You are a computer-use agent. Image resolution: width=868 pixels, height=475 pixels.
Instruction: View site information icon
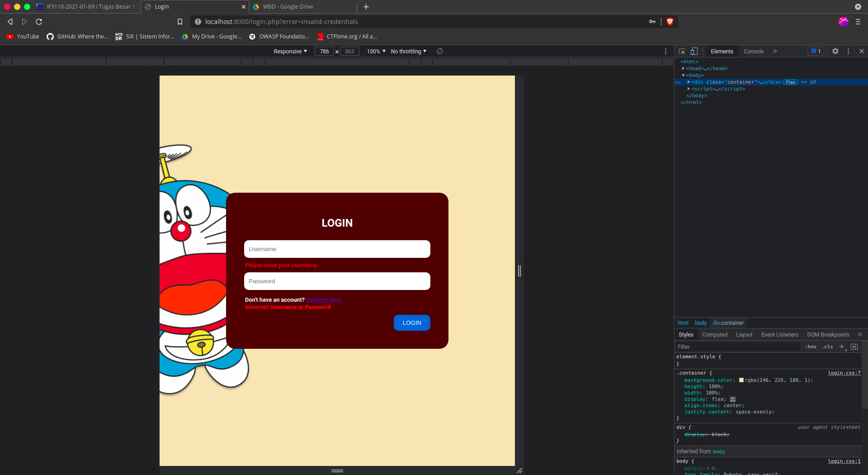[198, 22]
